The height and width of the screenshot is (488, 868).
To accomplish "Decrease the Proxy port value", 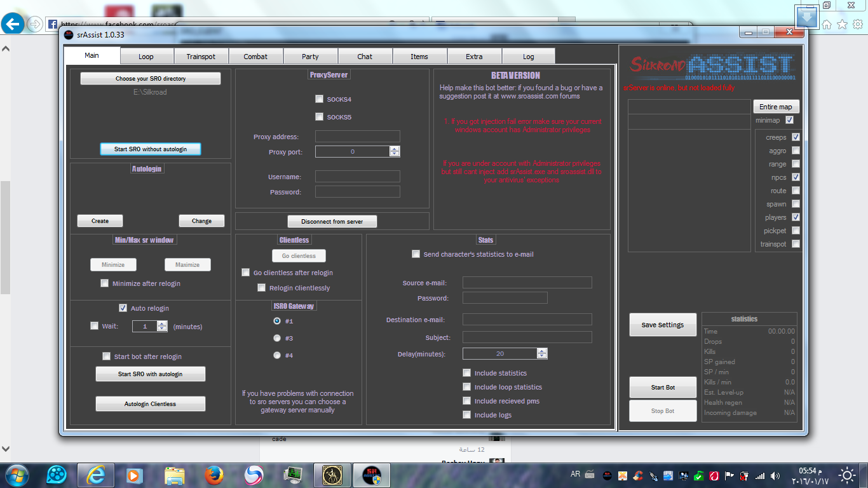I will (x=395, y=154).
